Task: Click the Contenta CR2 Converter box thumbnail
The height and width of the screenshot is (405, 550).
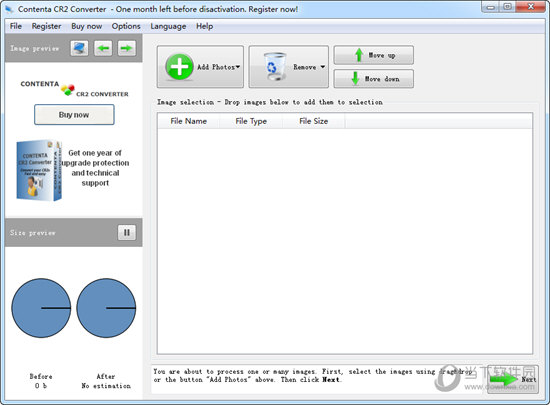Action: click(x=39, y=170)
